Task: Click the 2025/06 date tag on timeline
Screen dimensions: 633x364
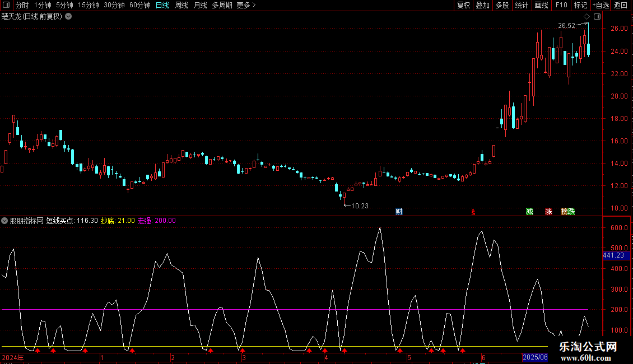Action: (535, 357)
